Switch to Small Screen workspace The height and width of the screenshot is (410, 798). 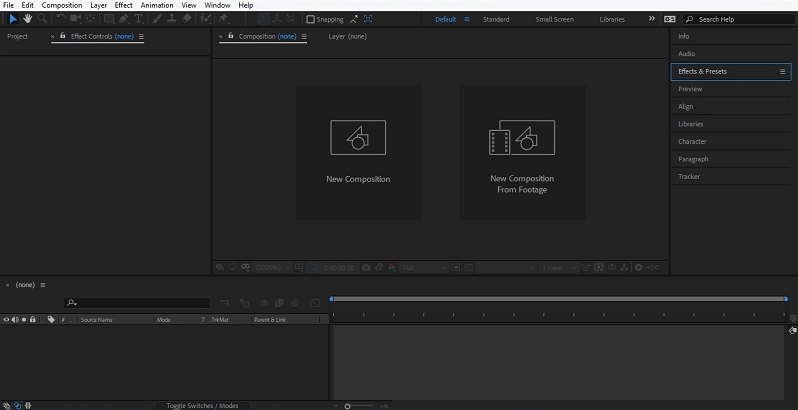[555, 19]
